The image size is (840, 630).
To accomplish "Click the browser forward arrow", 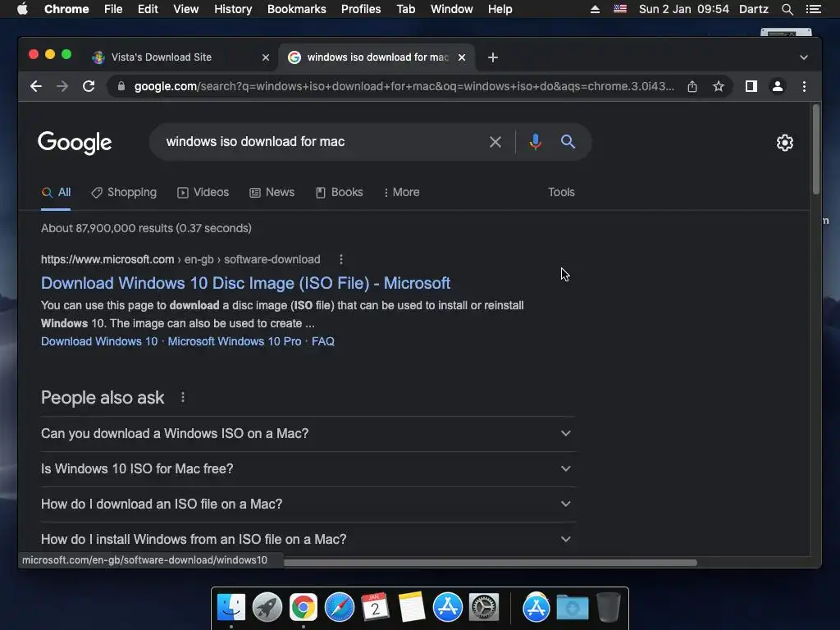I will (62, 86).
